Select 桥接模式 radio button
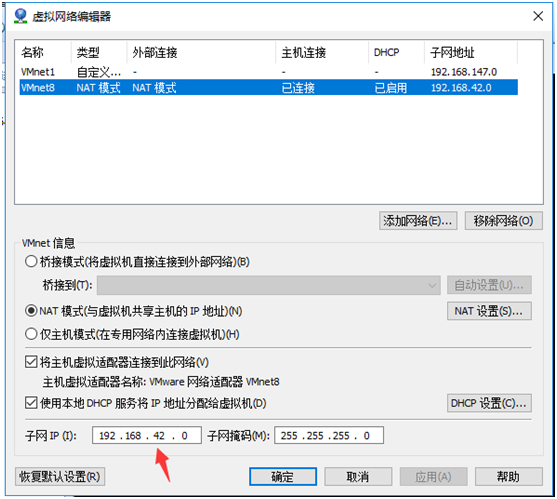The height and width of the screenshot is (499, 557). pos(31,261)
